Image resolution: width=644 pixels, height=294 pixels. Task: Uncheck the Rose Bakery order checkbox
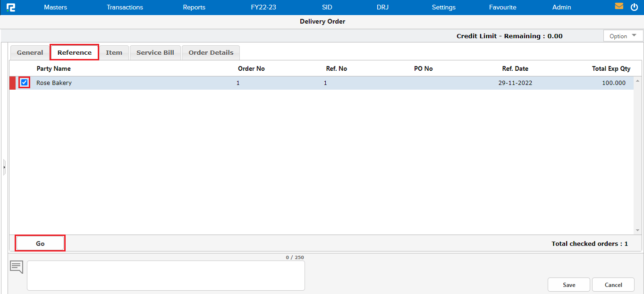pyautogui.click(x=24, y=83)
